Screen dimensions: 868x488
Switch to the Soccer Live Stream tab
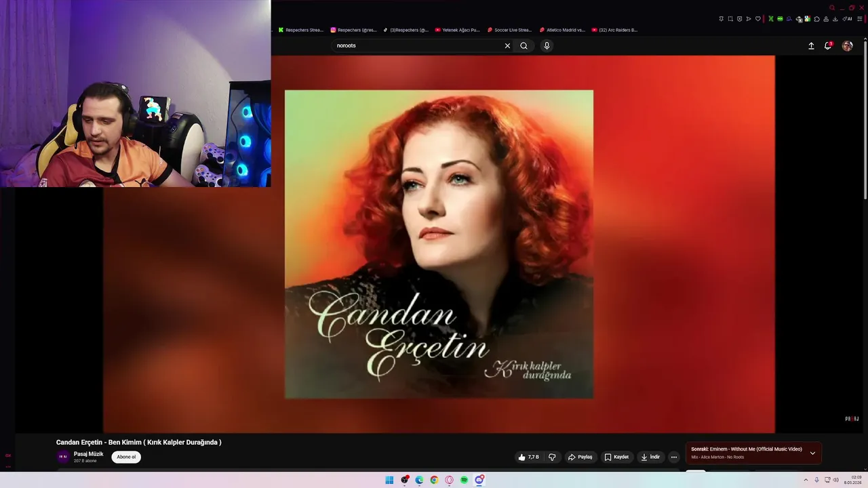pyautogui.click(x=510, y=30)
